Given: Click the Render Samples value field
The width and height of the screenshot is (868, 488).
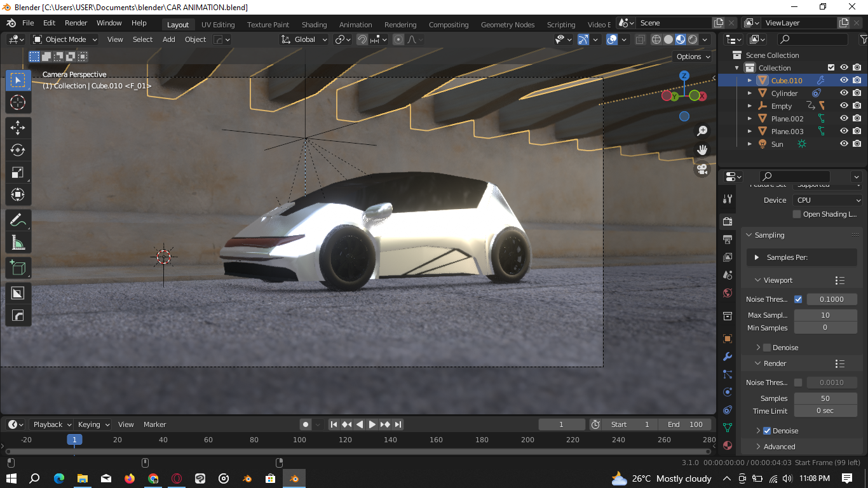Looking at the screenshot, I should coord(825,398).
